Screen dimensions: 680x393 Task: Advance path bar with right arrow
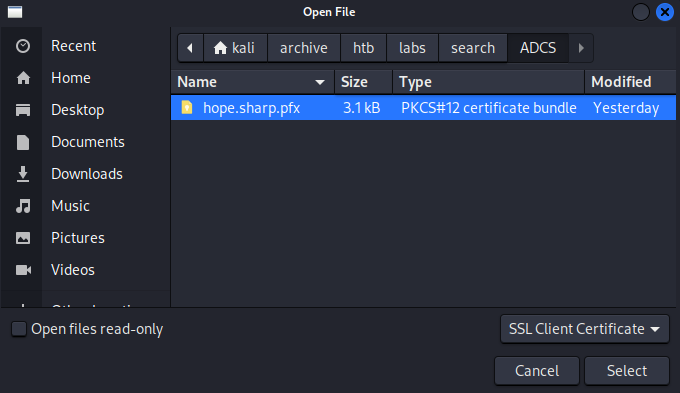click(x=581, y=48)
